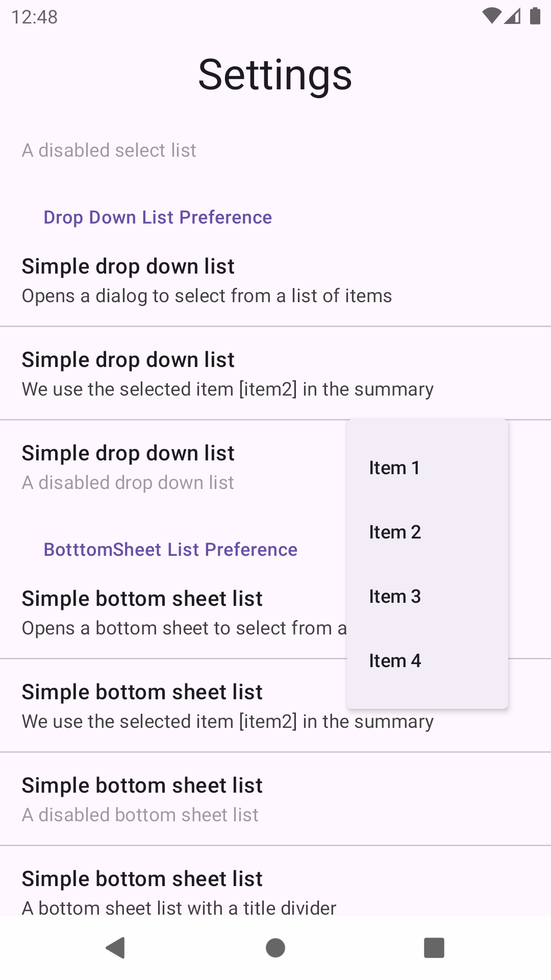Choose Item 2 from the dropdown menu
Viewport: 551px width, 980px height.
pos(428,532)
